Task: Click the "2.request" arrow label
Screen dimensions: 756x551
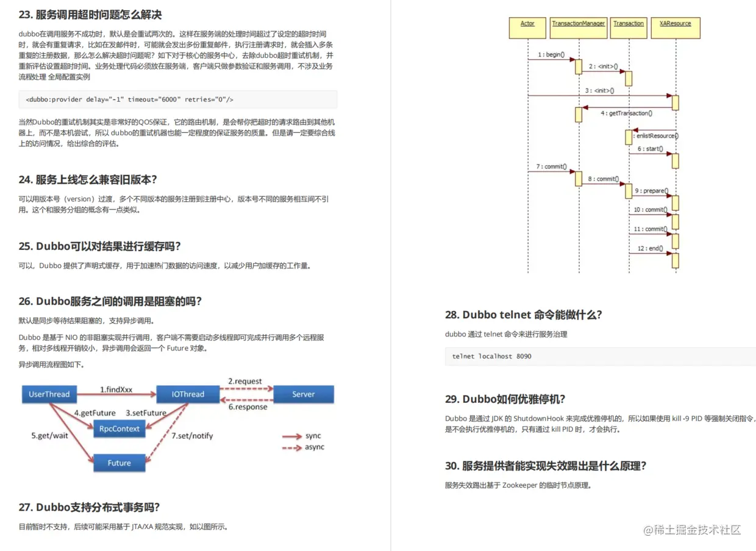Action: pos(245,382)
